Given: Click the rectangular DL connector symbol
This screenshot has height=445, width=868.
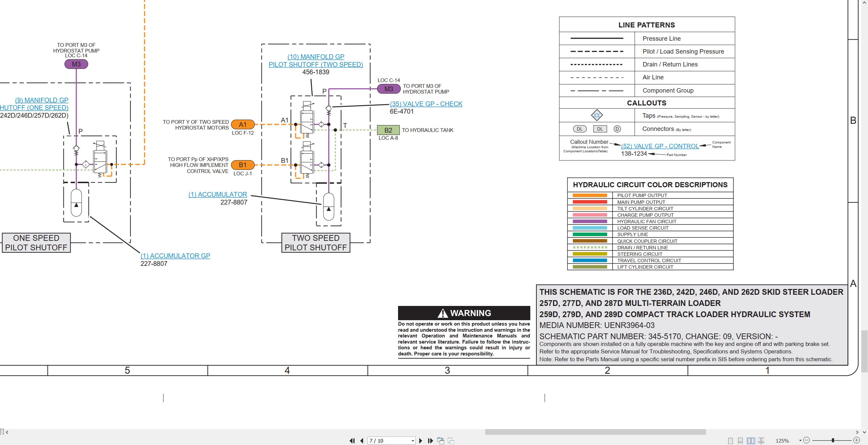Looking at the screenshot, I should tap(600, 129).
